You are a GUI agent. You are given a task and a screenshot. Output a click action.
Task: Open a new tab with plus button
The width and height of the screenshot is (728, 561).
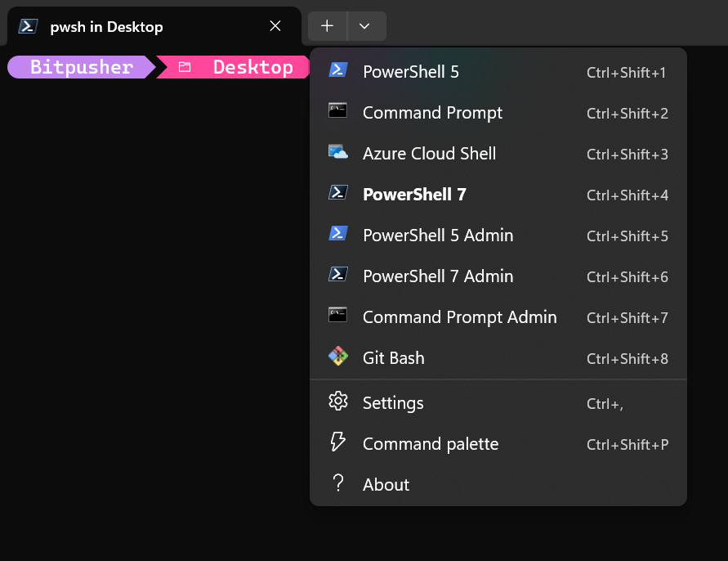pyautogui.click(x=328, y=26)
